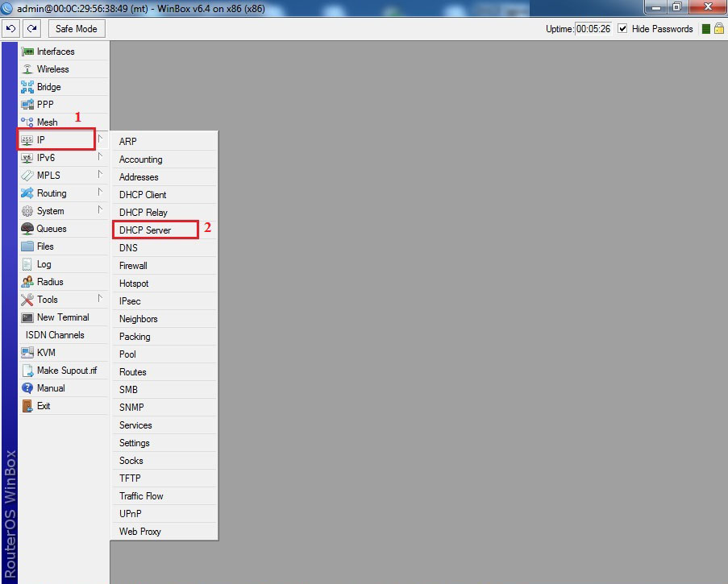
Task: Expand the Routing submenu arrow
Action: click(100, 193)
